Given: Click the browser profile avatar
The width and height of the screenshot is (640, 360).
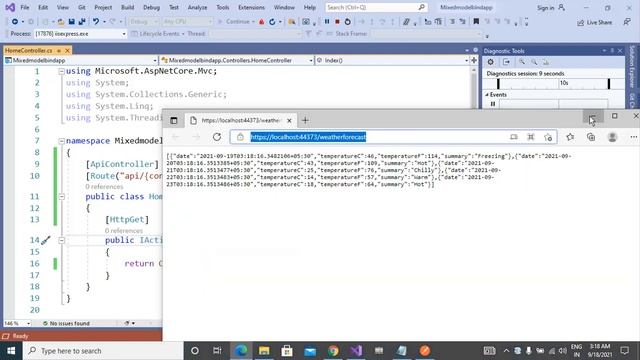Looking at the screenshot, I should coord(612,137).
